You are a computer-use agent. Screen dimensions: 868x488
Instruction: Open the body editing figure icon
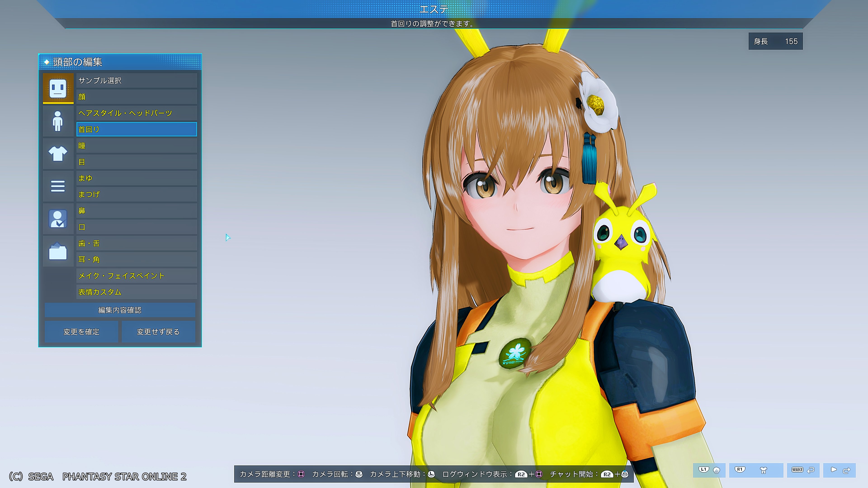pos(58,121)
